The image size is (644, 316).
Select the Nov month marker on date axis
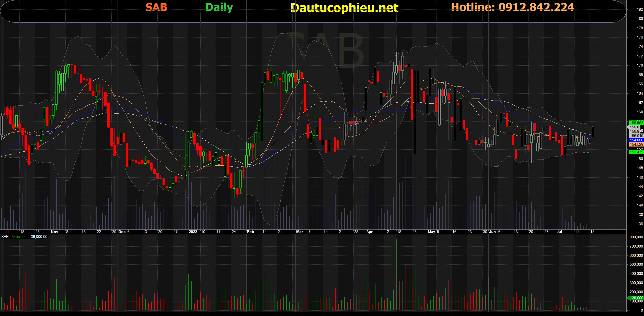(x=54, y=232)
